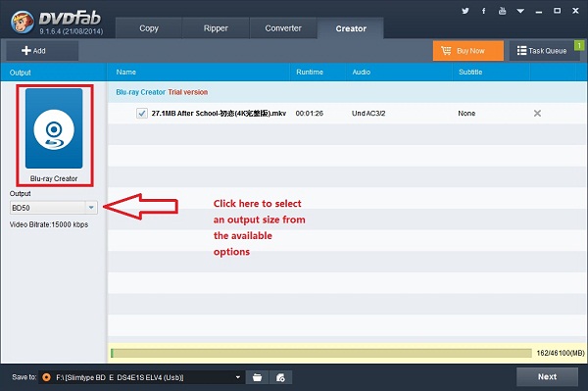Click the Audio column header
This screenshot has width=588, height=391.
point(361,72)
